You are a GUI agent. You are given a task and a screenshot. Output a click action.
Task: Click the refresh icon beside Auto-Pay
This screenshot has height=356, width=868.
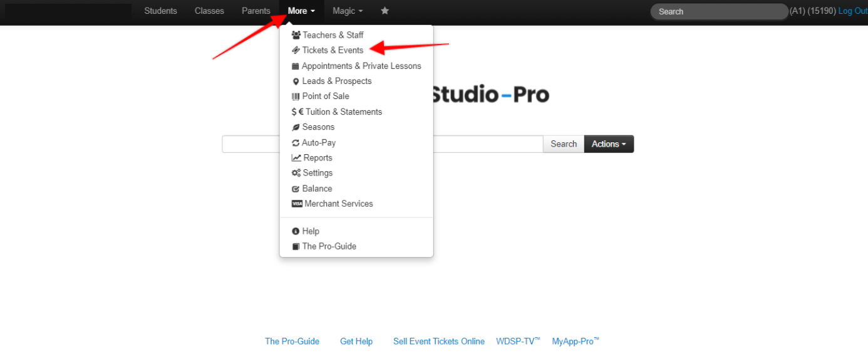(296, 143)
